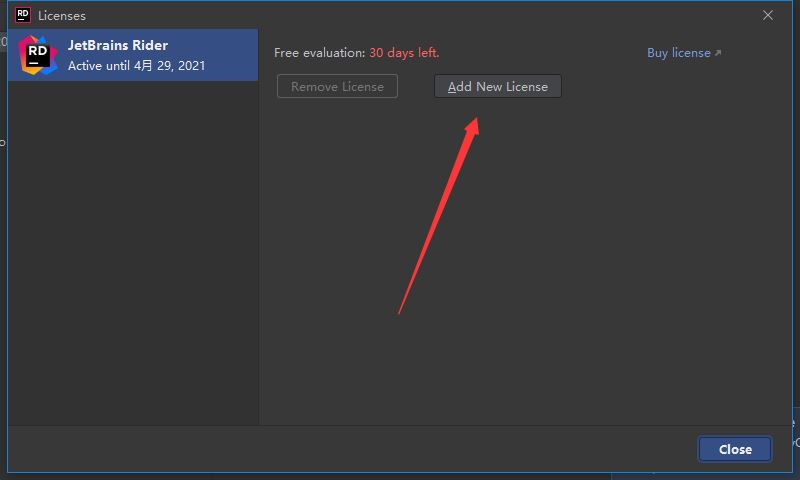Image resolution: width=800 pixels, height=480 pixels.
Task: Click the '30 days left.' evaluation text
Action: 404,53
